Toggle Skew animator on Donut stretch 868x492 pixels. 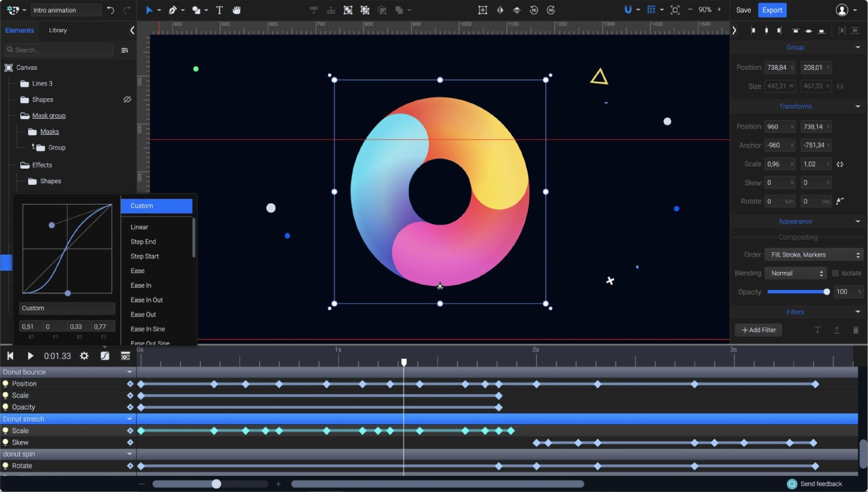(x=5, y=442)
